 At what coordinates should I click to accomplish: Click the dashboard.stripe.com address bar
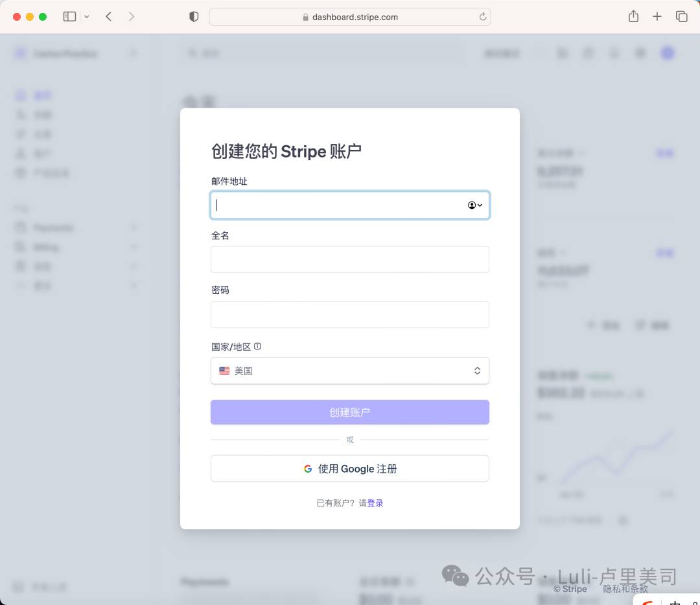point(349,17)
